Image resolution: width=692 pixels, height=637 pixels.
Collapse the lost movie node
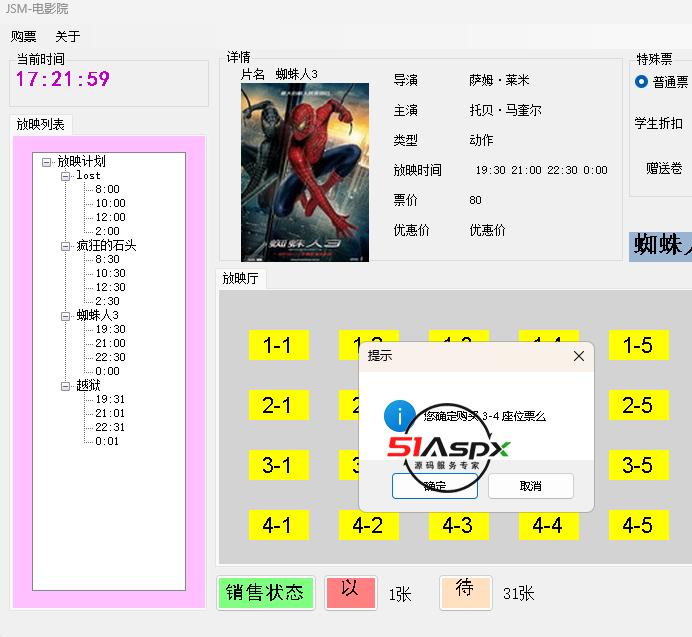click(65, 176)
